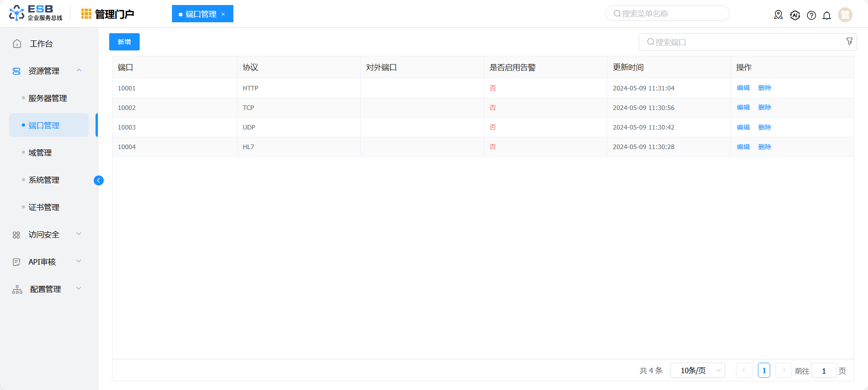Click the notification bell icon
Image resolution: width=868 pixels, height=390 pixels.
pos(827,15)
